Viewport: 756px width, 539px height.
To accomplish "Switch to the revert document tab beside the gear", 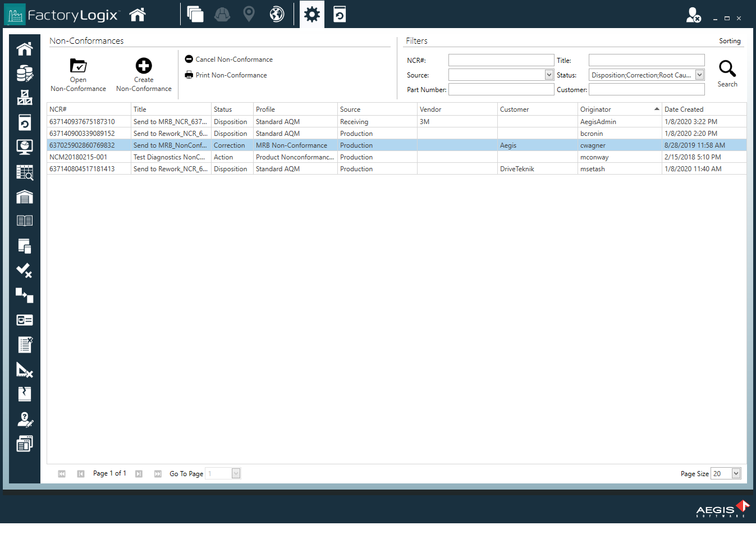I will (341, 14).
